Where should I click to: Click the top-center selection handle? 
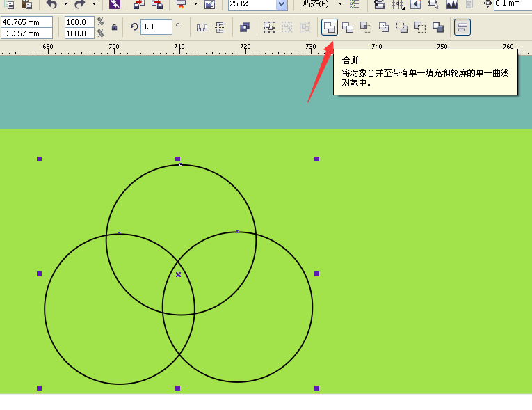pos(178,159)
